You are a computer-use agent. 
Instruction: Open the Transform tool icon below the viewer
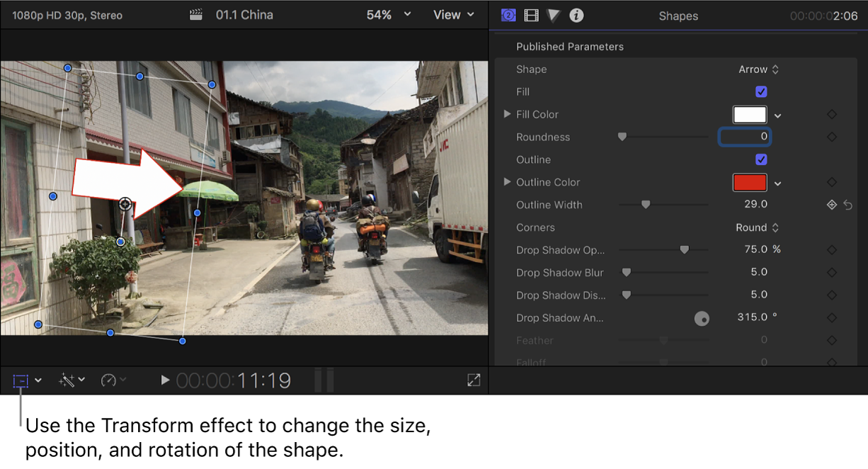(x=19, y=380)
